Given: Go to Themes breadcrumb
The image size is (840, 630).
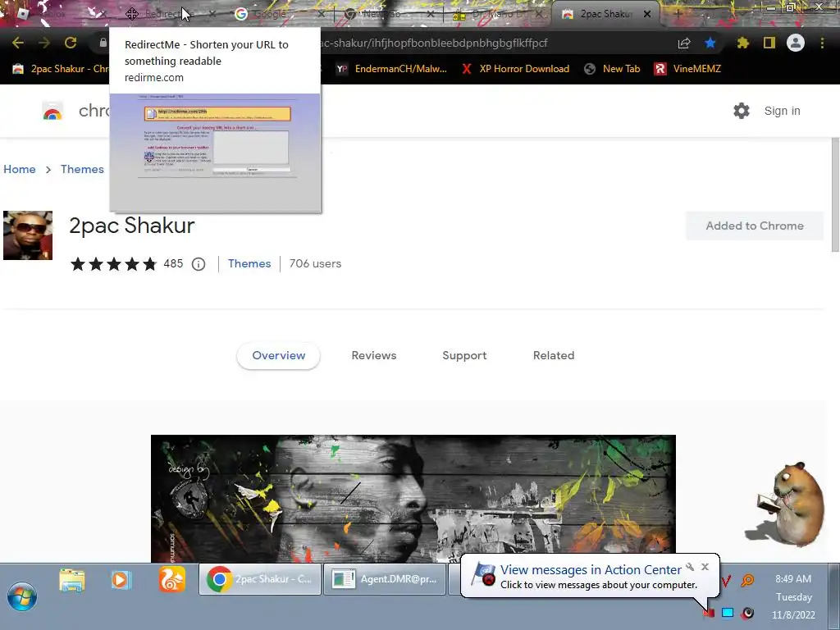Looking at the screenshot, I should point(82,169).
